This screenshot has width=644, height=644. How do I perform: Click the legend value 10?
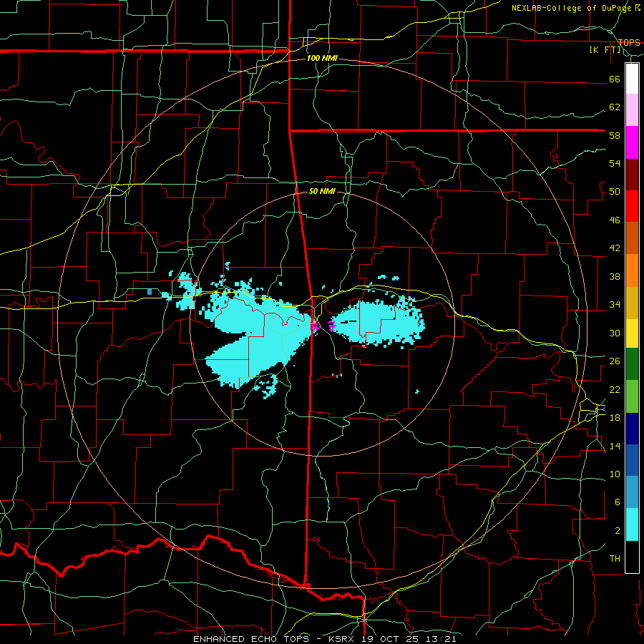pyautogui.click(x=615, y=474)
